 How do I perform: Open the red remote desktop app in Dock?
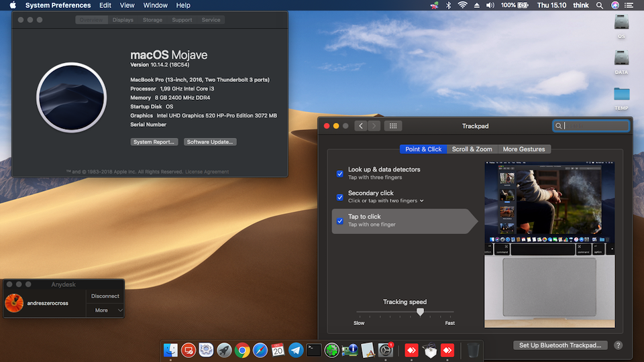tap(189, 350)
